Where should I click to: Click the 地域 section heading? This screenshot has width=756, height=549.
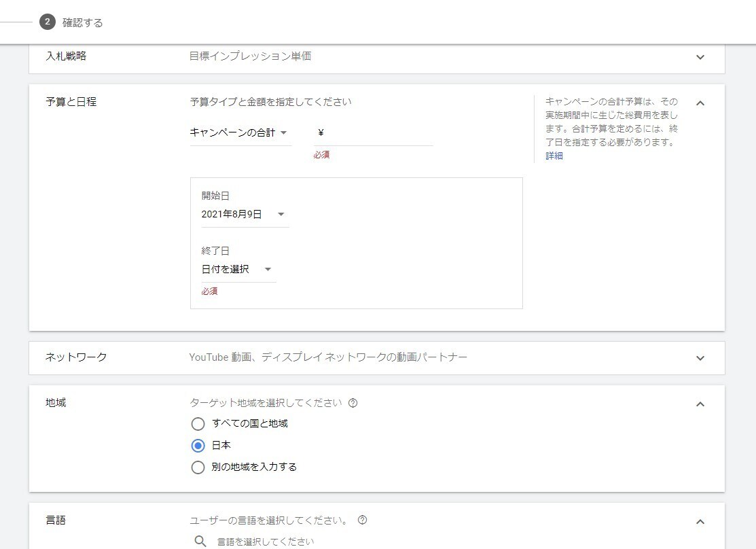56,402
